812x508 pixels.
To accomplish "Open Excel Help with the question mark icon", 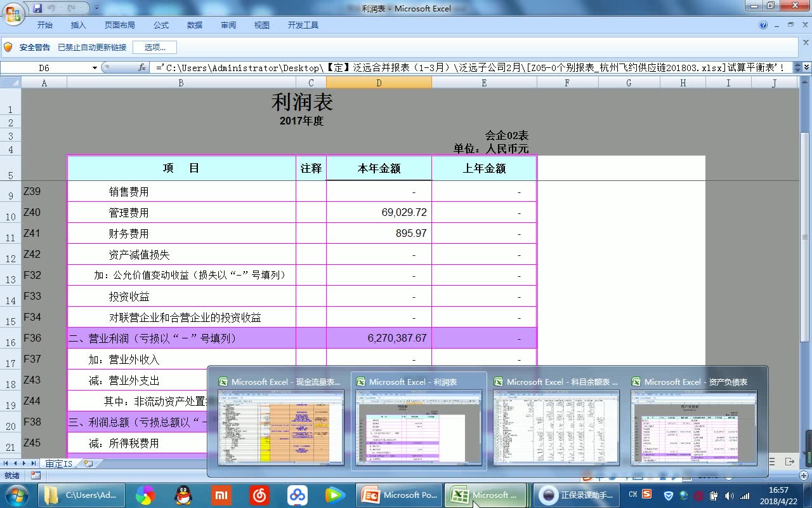I will (x=763, y=25).
